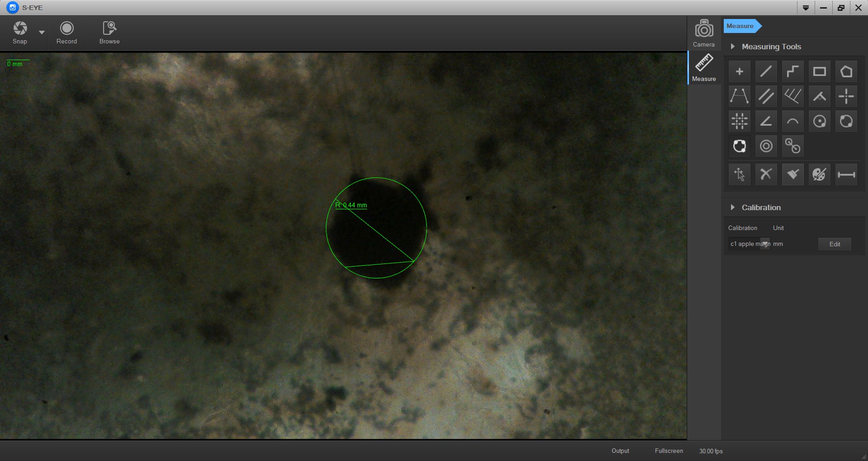Screen dimensions: 868x461
Task: Select the perpendicular line tool
Action: [x=820, y=96]
